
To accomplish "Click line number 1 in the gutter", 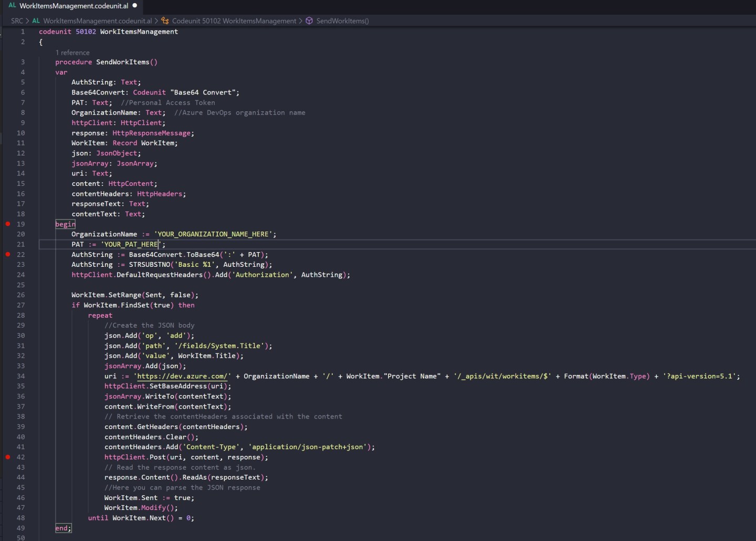I will tap(23, 32).
